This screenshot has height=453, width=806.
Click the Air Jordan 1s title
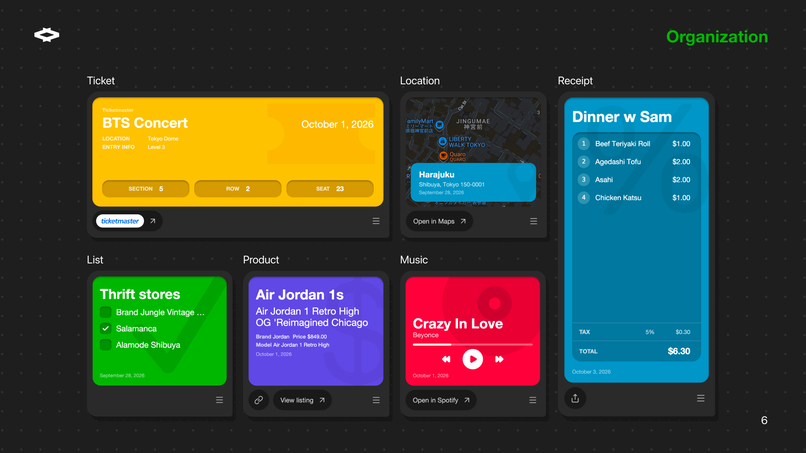tap(300, 295)
